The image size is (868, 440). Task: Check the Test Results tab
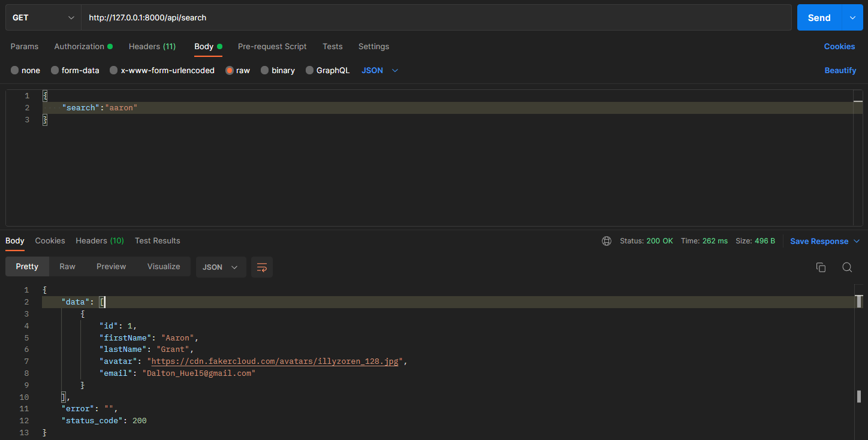(157, 240)
